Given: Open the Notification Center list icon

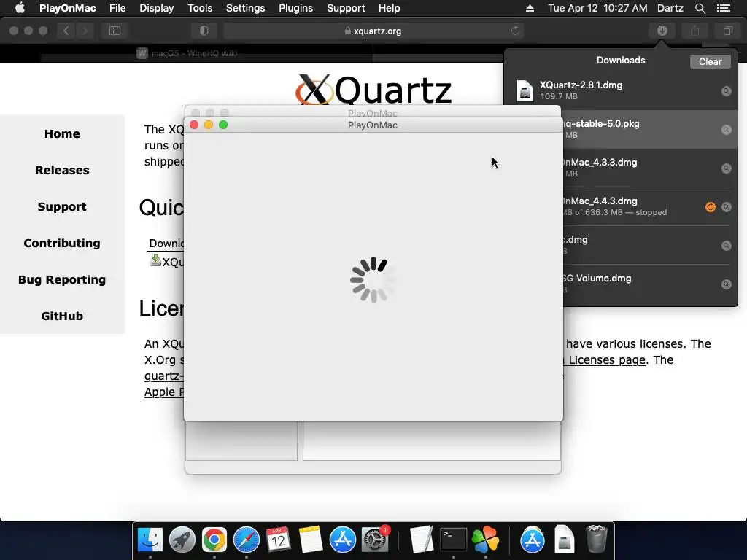Looking at the screenshot, I should (x=724, y=8).
